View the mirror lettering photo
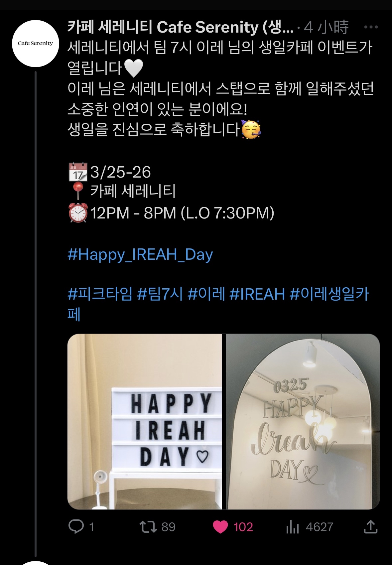This screenshot has width=392, height=565. pyautogui.click(x=303, y=422)
